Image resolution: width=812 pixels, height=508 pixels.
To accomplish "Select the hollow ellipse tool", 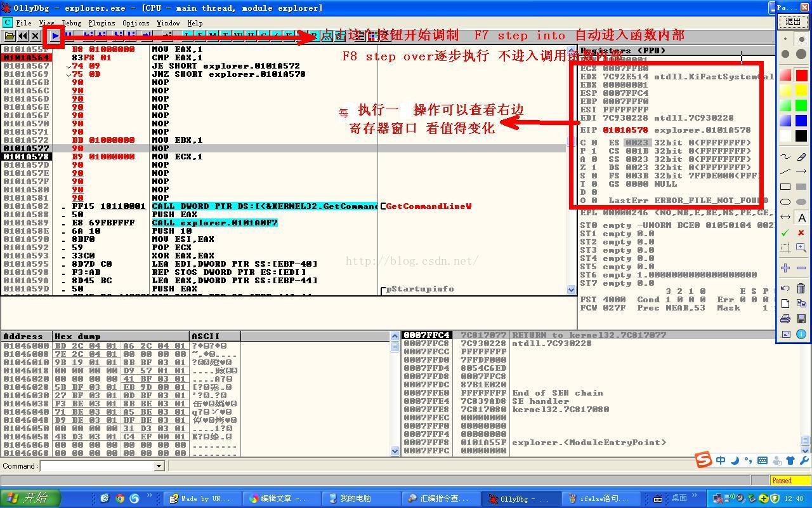I will [785, 202].
